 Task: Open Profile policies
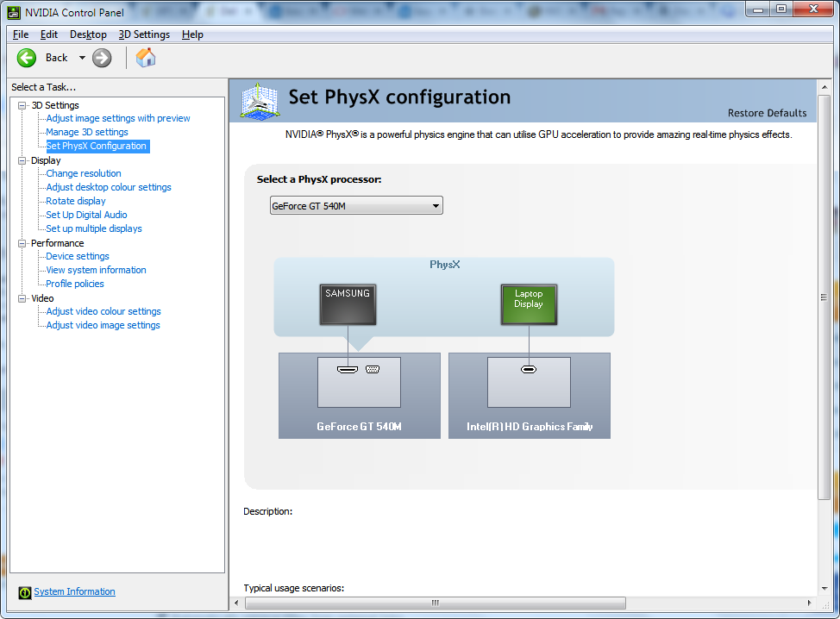[x=75, y=284]
